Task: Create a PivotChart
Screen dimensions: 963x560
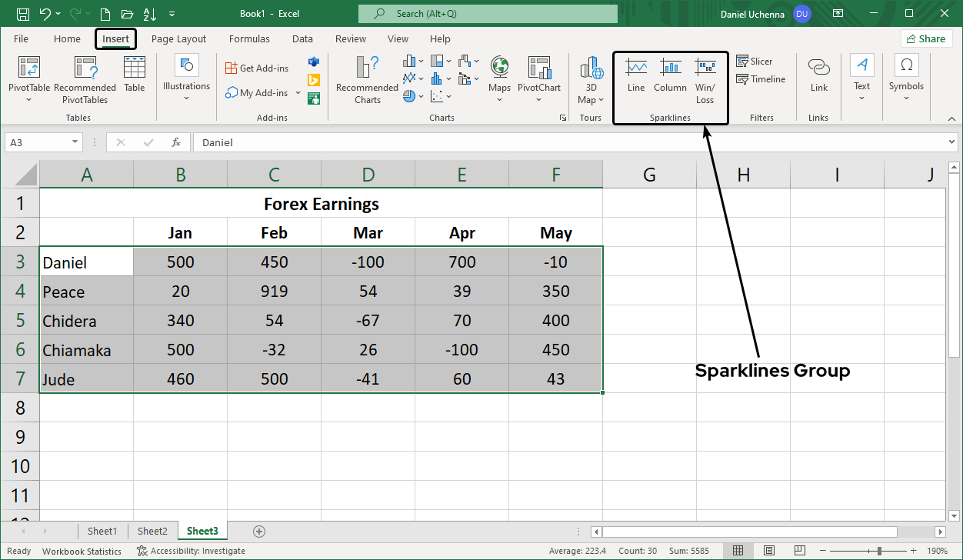Action: coord(539,77)
